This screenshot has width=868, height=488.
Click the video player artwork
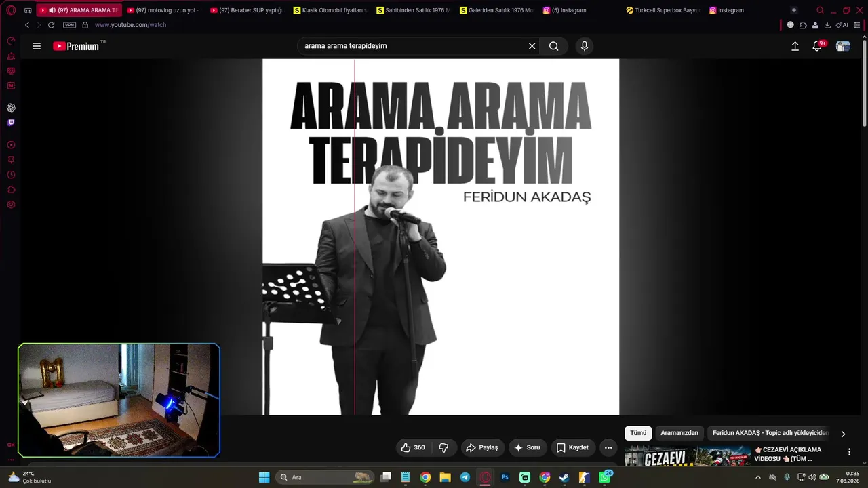(x=441, y=237)
